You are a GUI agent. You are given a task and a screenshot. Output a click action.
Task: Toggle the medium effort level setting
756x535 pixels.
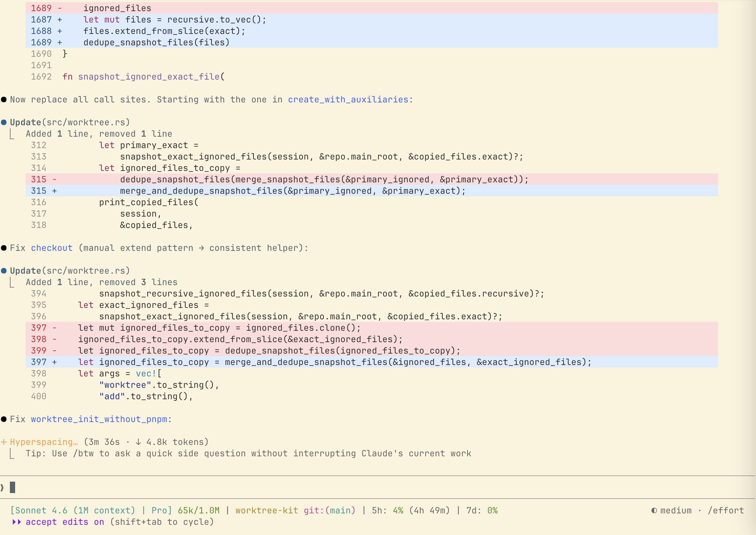pyautogui.click(x=676, y=511)
